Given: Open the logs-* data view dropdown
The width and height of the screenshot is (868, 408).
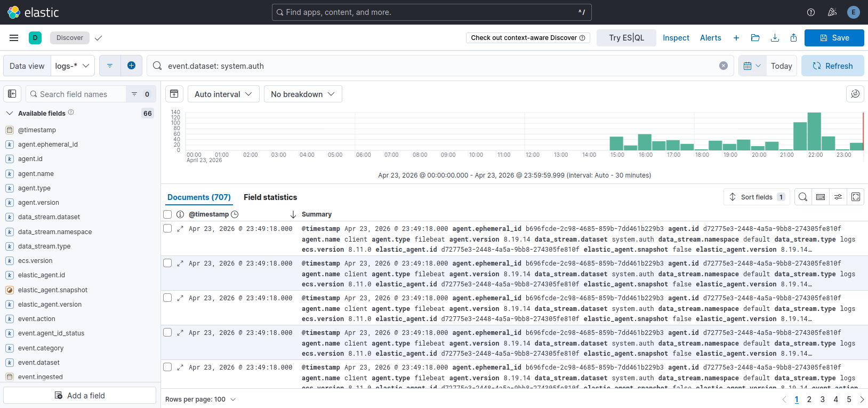Looking at the screenshot, I should [x=73, y=66].
